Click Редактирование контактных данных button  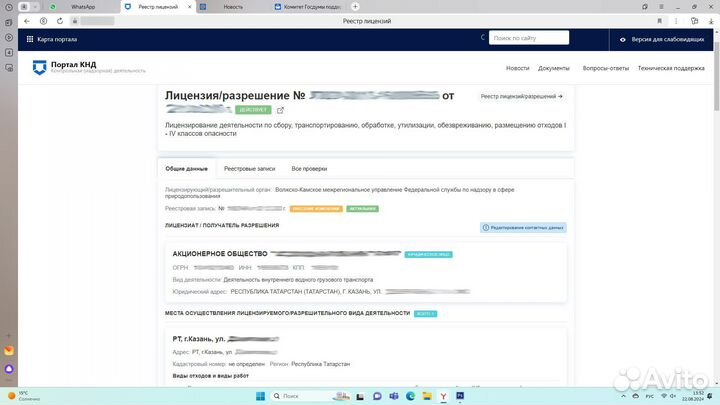(x=523, y=228)
